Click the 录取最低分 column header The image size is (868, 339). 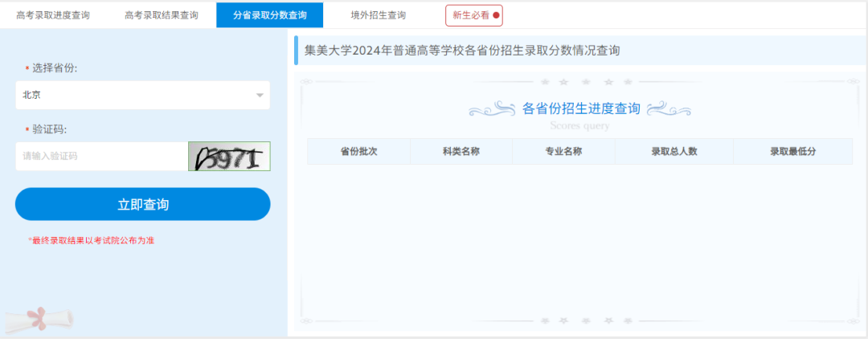pos(792,152)
